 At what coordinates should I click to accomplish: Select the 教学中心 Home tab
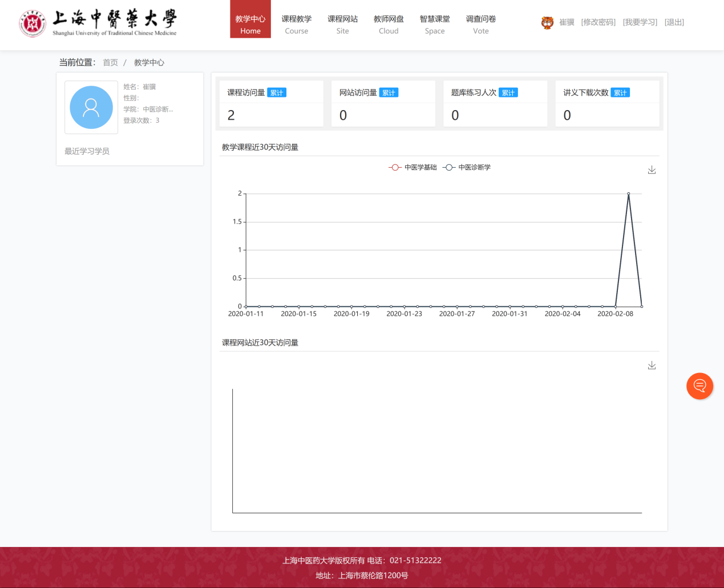pyautogui.click(x=250, y=25)
